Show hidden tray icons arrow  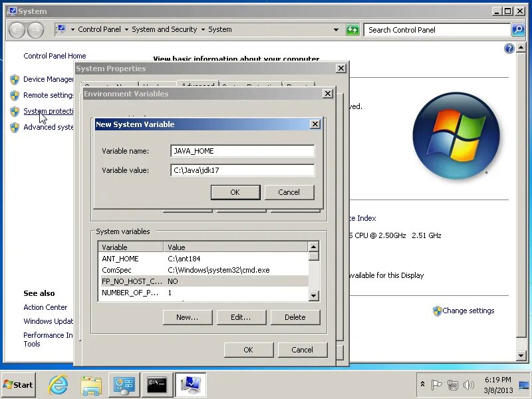(422, 384)
